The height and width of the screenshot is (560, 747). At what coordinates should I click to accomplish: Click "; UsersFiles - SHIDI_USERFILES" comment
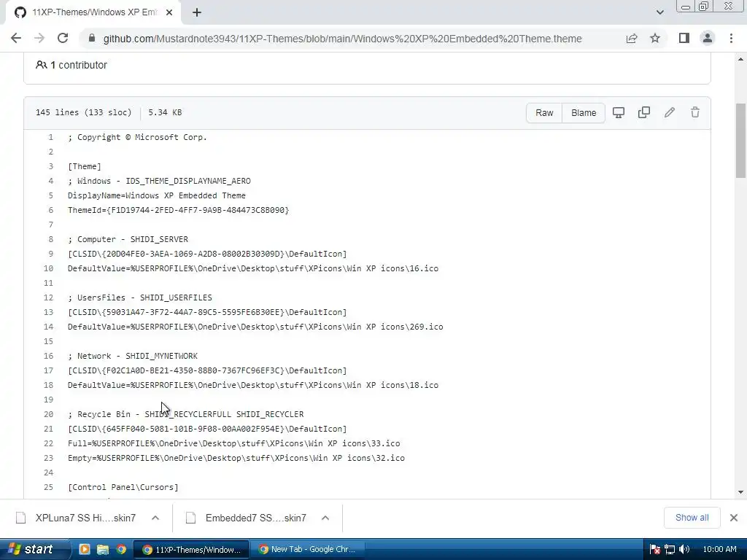pyautogui.click(x=140, y=297)
